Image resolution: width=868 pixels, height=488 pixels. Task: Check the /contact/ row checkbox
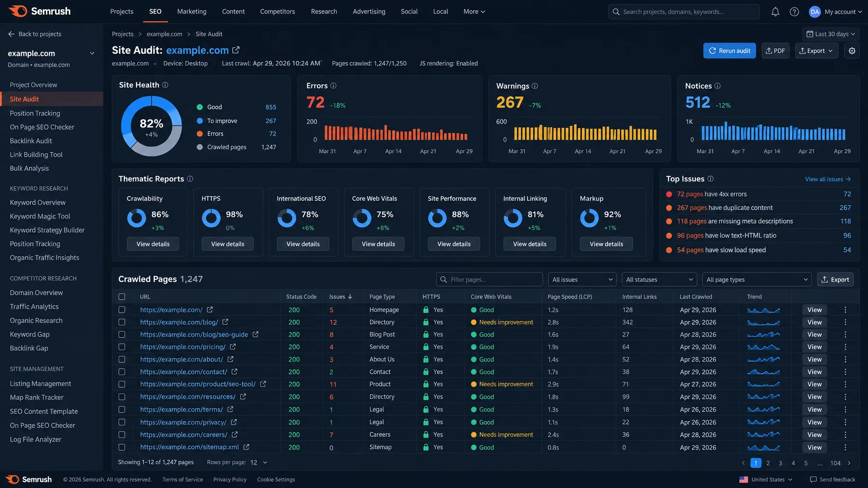click(122, 372)
